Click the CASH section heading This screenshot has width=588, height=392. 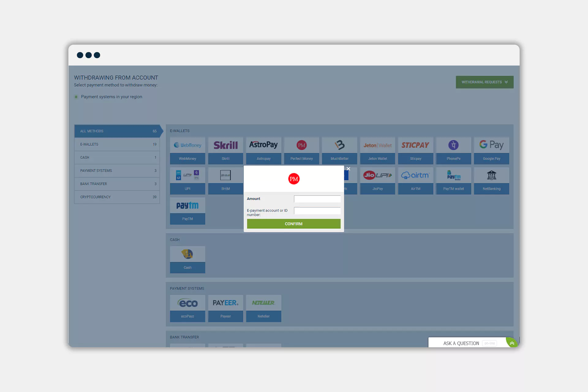click(175, 240)
